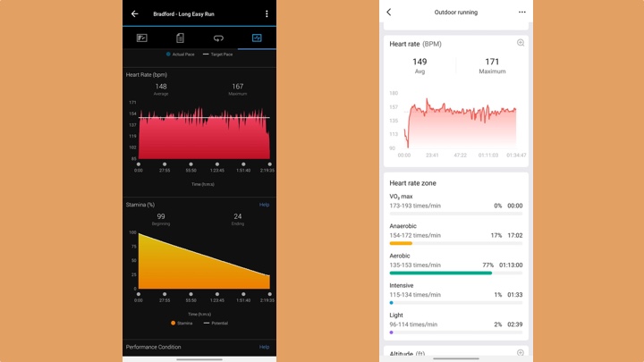Select the 0:00 marker on the Garmin heart rate chart

(139, 164)
